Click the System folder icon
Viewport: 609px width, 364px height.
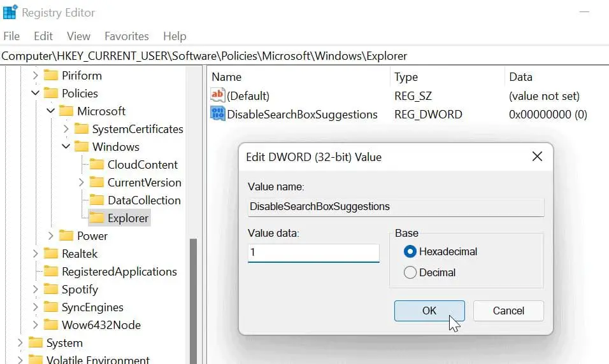36,343
